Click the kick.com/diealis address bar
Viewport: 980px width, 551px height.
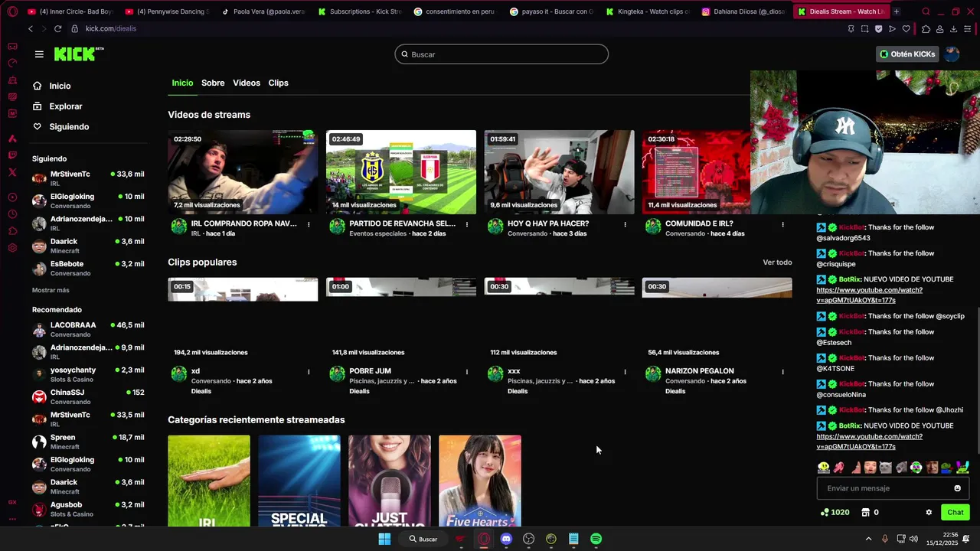[x=111, y=28]
